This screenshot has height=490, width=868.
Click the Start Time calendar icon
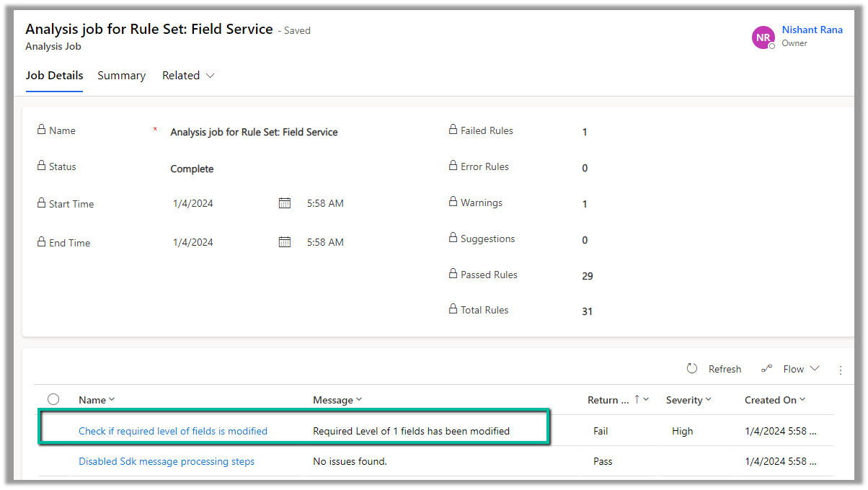(x=285, y=203)
